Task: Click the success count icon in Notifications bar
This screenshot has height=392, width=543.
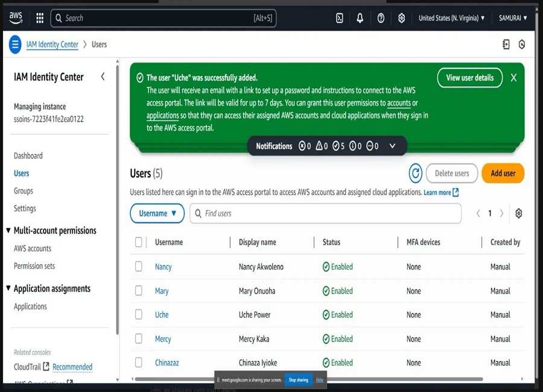Action: [335, 146]
